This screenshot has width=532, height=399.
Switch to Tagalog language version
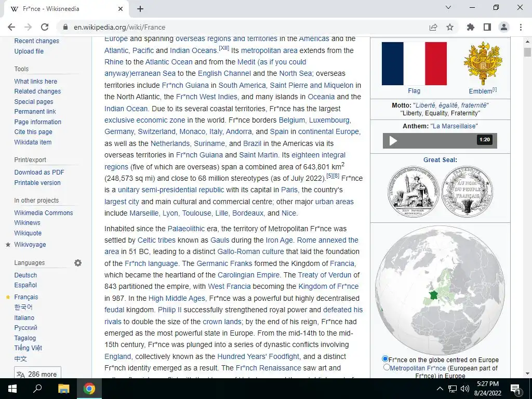(x=25, y=338)
